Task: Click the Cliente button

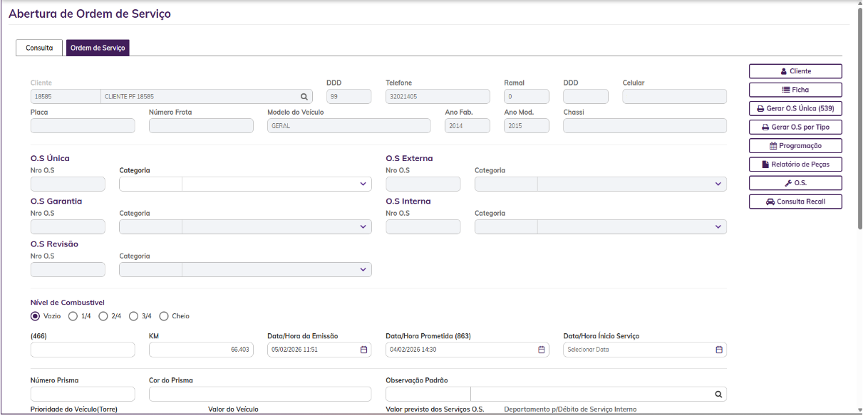Action: (795, 71)
